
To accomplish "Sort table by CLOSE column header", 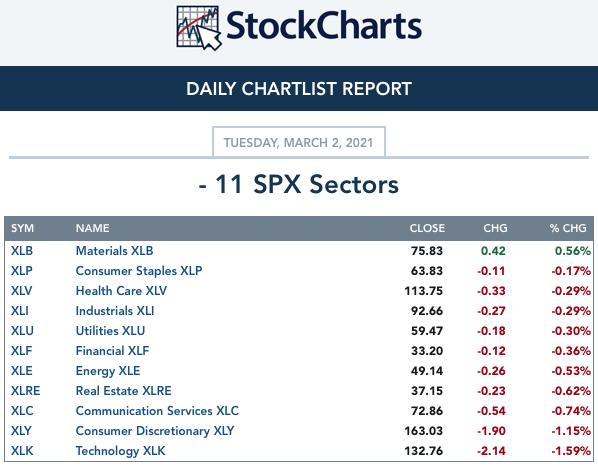I will tap(427, 228).
